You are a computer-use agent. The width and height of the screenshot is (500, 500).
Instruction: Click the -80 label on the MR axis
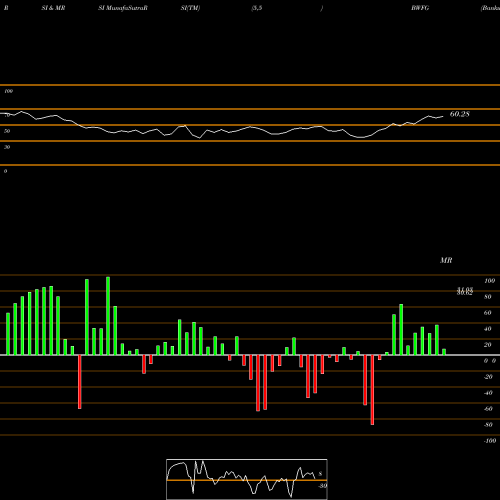tap(488, 425)
